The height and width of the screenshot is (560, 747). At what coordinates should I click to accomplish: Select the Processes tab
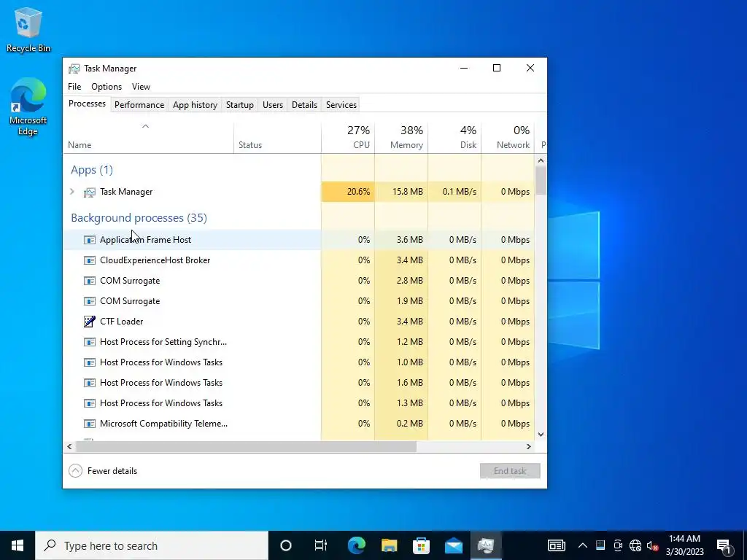pos(88,104)
